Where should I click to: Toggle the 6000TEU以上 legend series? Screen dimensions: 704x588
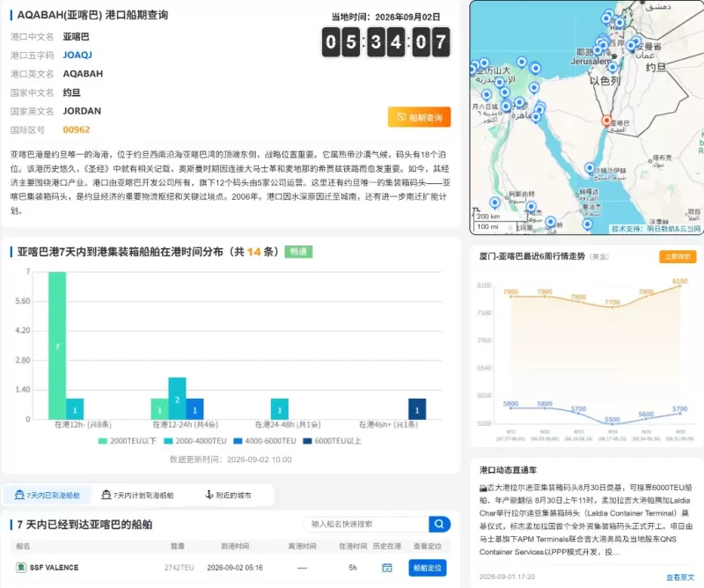pyautogui.click(x=333, y=441)
